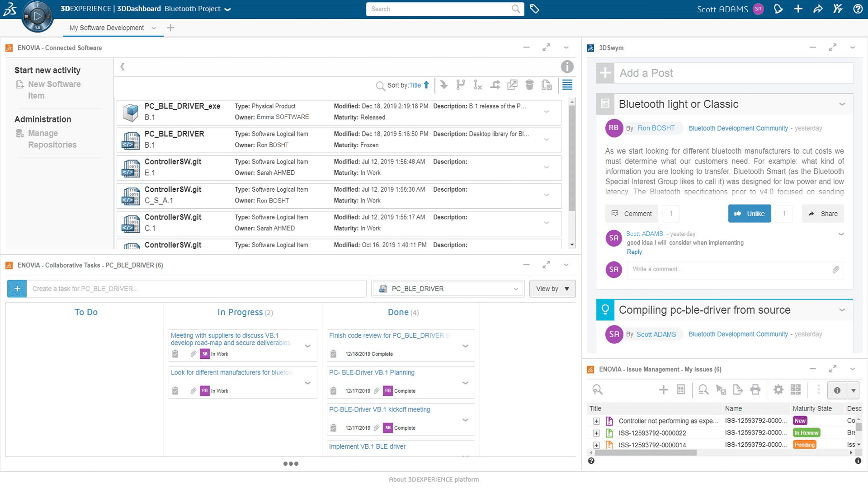868x488 pixels.
Task: Toggle the New maturity state indicator on issue
Action: pyautogui.click(x=799, y=421)
